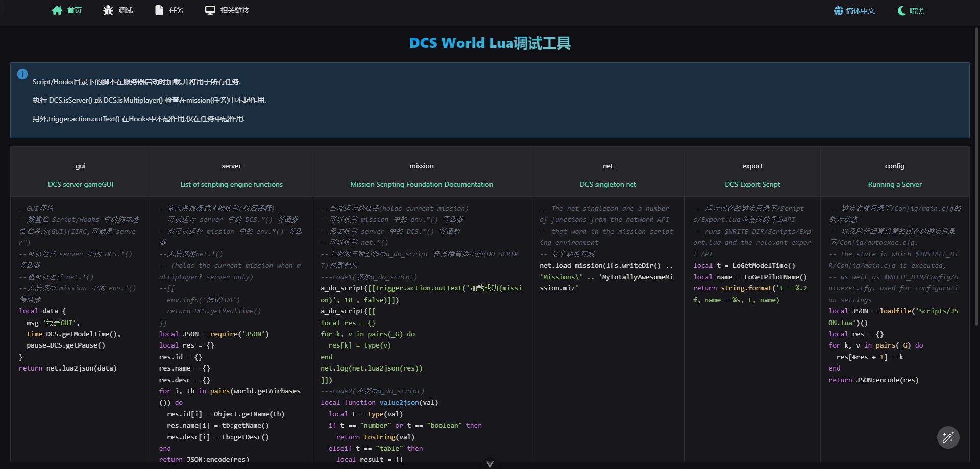Expand page with bottom chevron arrow
980x469 pixels.
(x=490, y=464)
